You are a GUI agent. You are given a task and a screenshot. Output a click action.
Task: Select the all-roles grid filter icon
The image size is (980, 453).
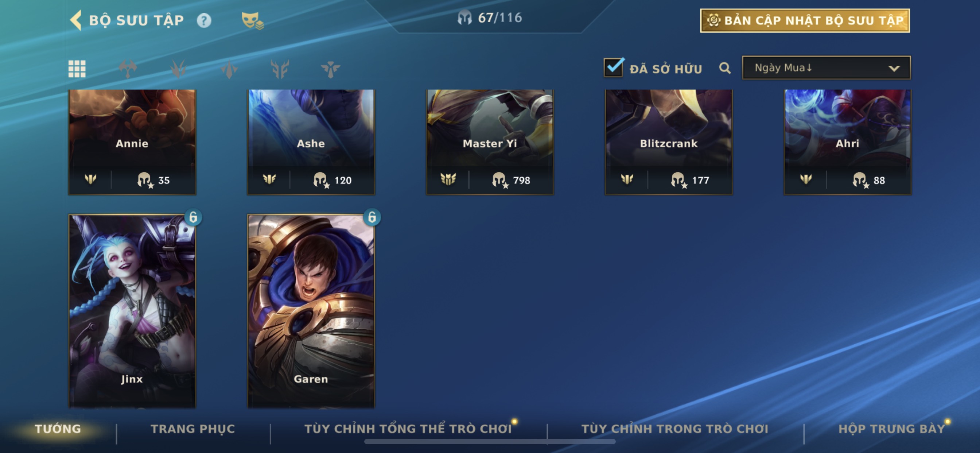point(77,69)
